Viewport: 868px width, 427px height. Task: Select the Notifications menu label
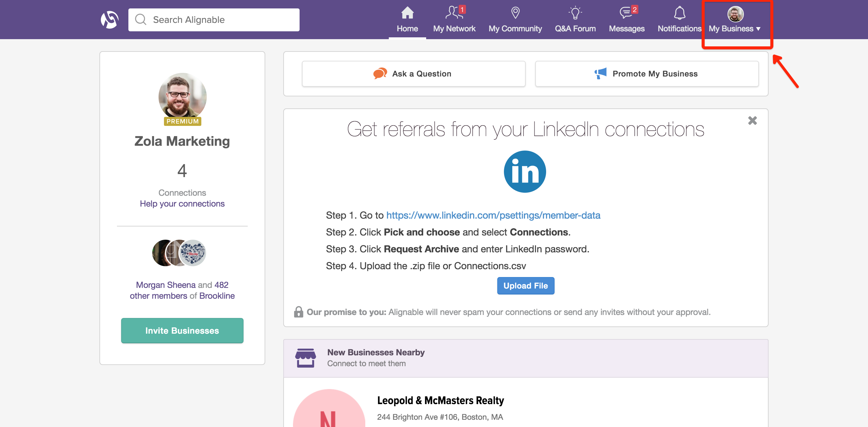coord(679,29)
